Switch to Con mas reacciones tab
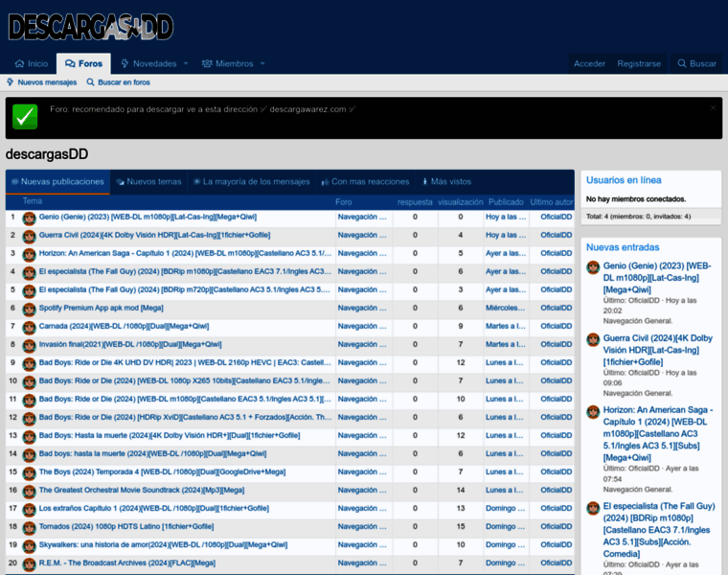Screen dimensions: 728x575 click(x=365, y=181)
